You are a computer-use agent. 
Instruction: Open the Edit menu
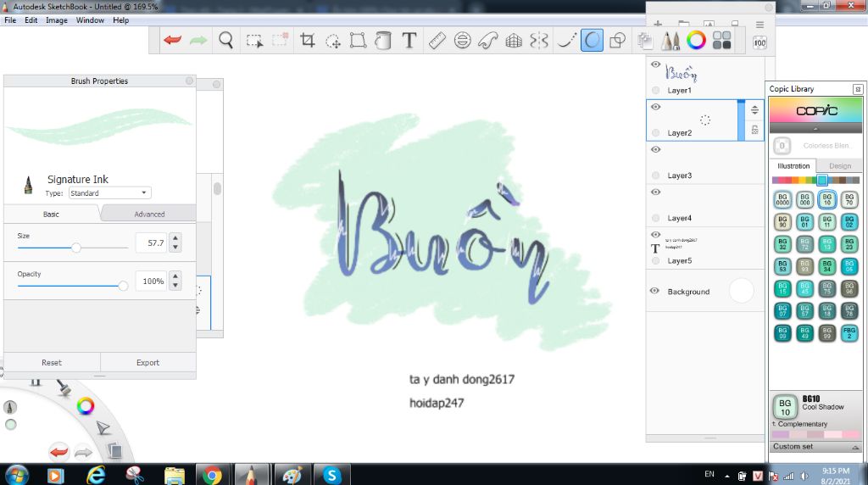[31, 20]
